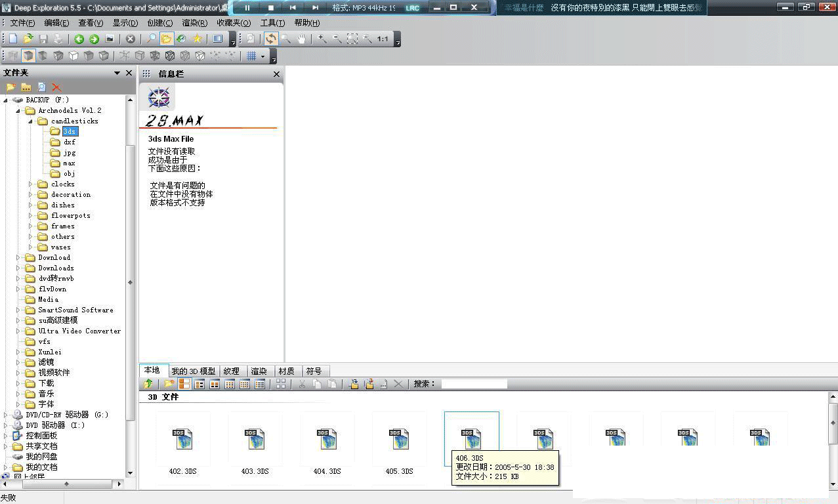Screen dimensions: 838x504
Task: Switch to the 我的 3D 模型 tab
Action: 193,371
